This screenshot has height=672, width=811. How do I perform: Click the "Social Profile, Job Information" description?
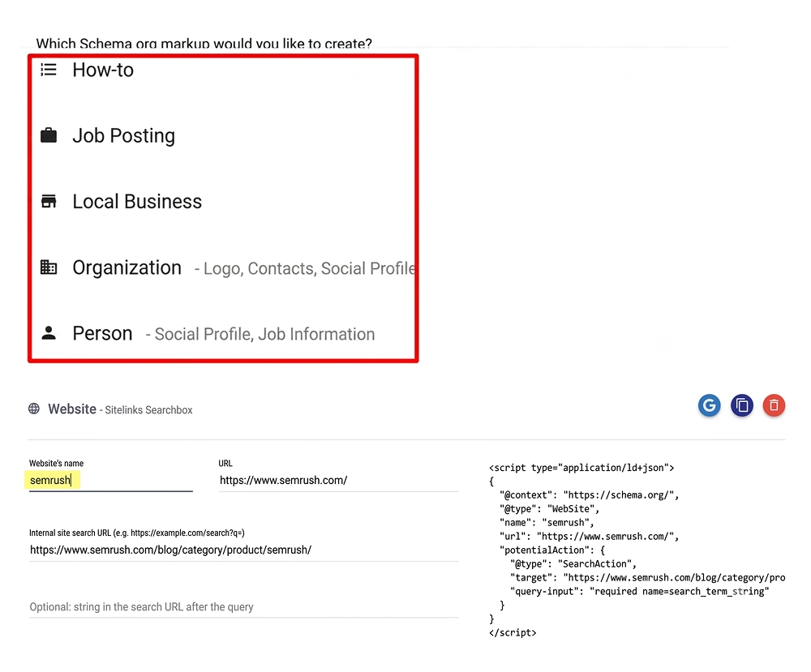coord(265,334)
